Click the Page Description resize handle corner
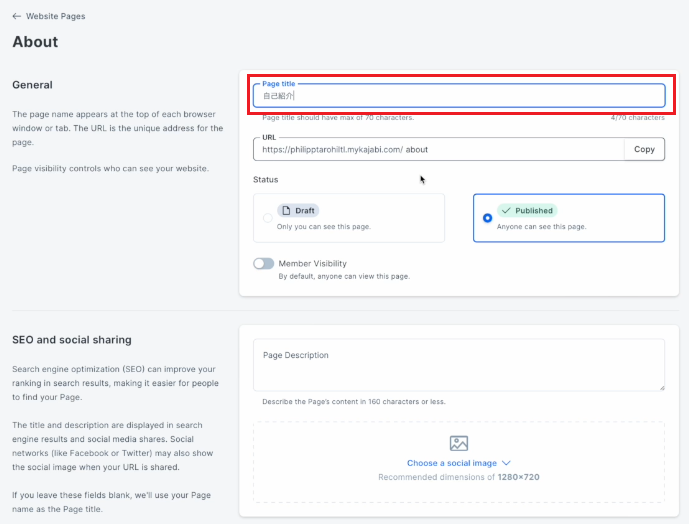 662,387
